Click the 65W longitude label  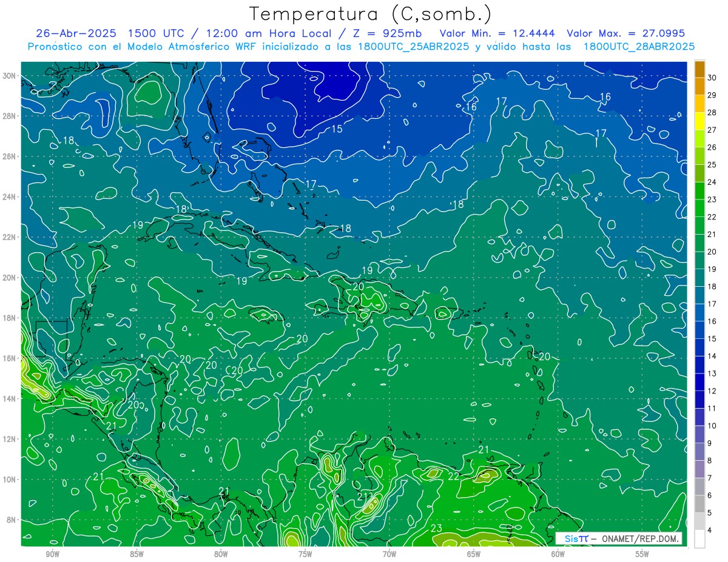[x=474, y=554]
